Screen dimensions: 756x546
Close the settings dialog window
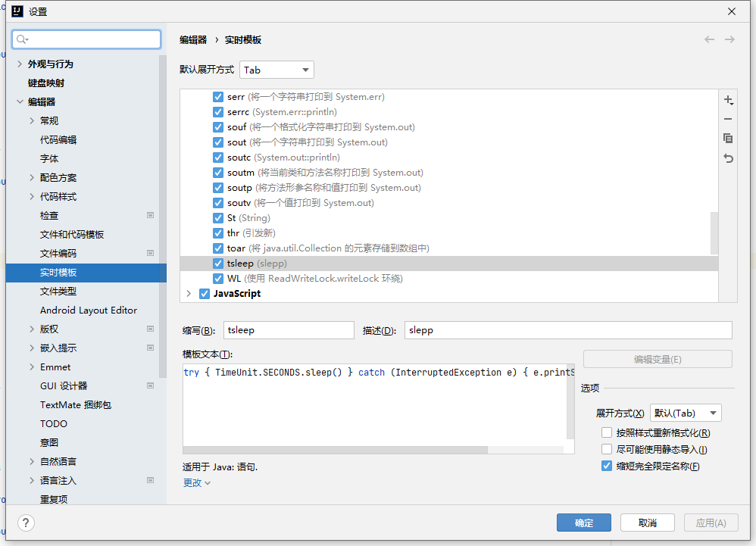[x=732, y=11]
